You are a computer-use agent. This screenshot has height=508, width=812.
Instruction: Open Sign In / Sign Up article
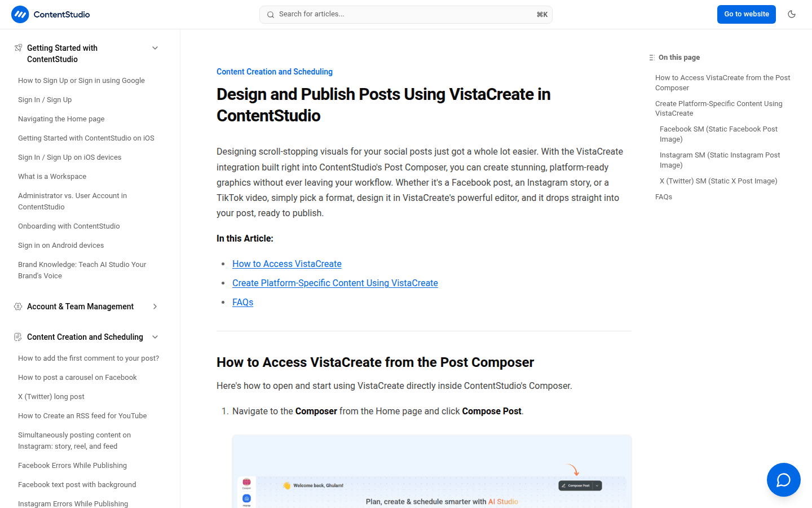coord(45,100)
